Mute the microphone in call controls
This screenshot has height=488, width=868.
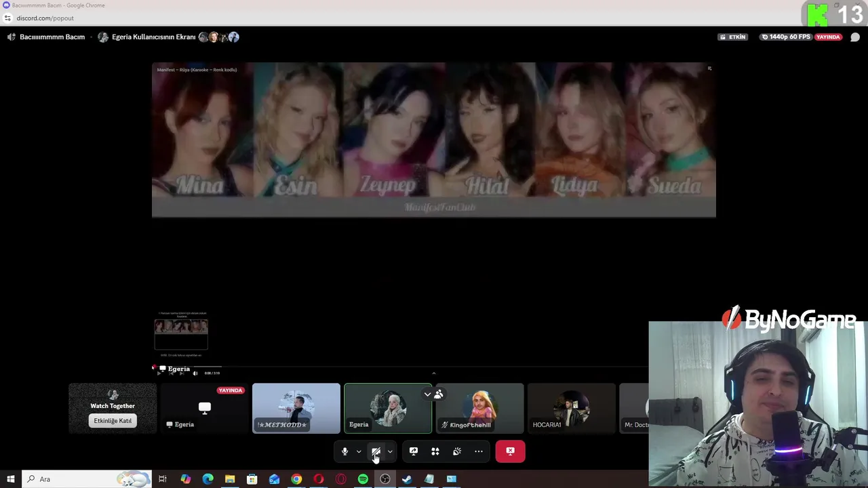click(x=345, y=451)
